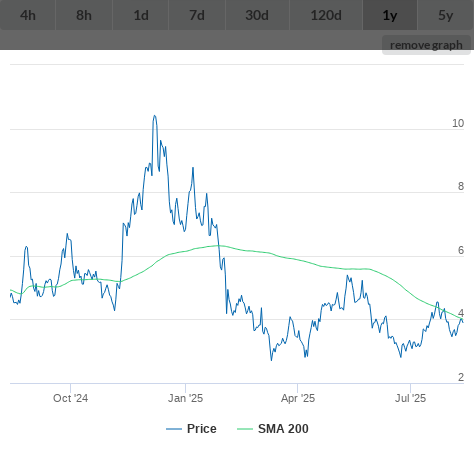
Task: Click the 4 value on y-axis
Action: tap(461, 313)
